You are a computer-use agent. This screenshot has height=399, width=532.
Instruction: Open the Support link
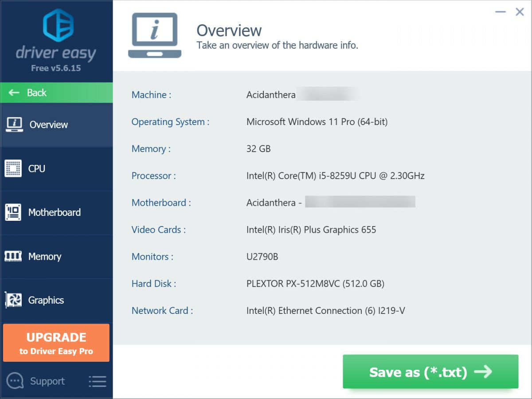47,381
